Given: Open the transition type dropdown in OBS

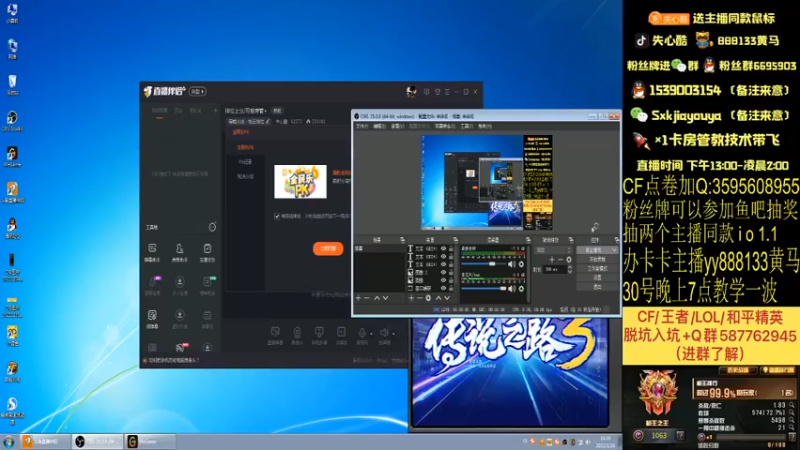Looking at the screenshot, I should [x=554, y=250].
